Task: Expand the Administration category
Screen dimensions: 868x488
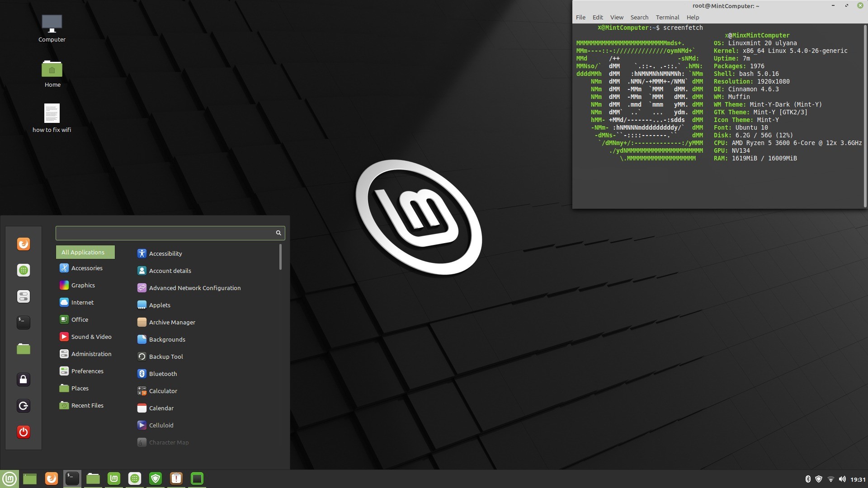Action: (x=91, y=354)
